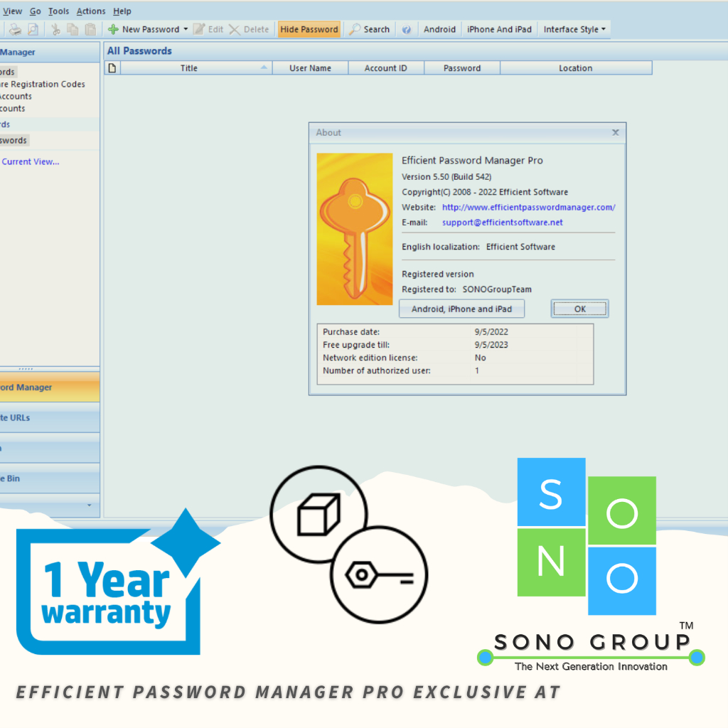This screenshot has height=728, width=728.
Task: Click Current View link in the sidebar
Action: pos(30,161)
